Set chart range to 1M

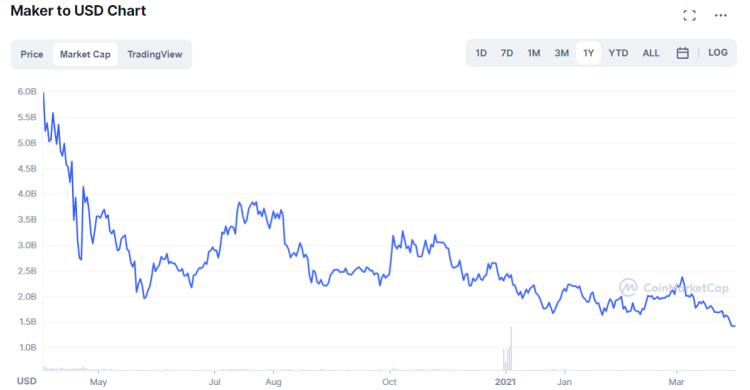[533, 53]
